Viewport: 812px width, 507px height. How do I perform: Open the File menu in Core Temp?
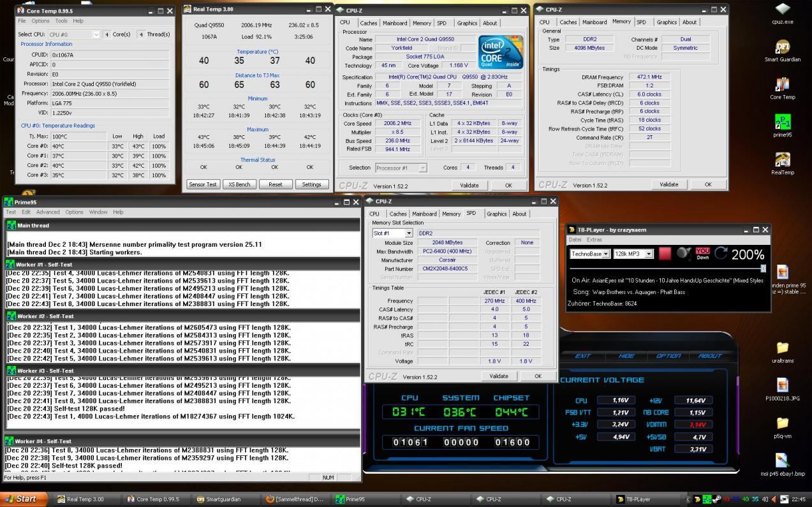tap(22, 21)
